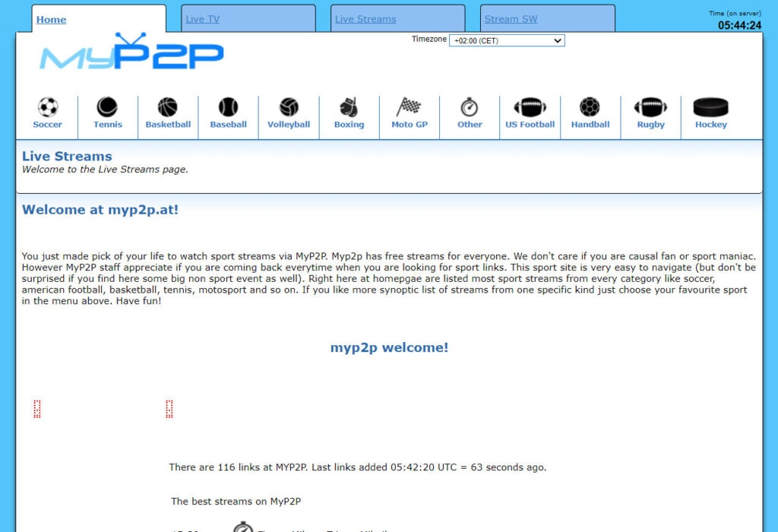Click the Tennis ball icon
778x532 pixels.
[x=107, y=106]
